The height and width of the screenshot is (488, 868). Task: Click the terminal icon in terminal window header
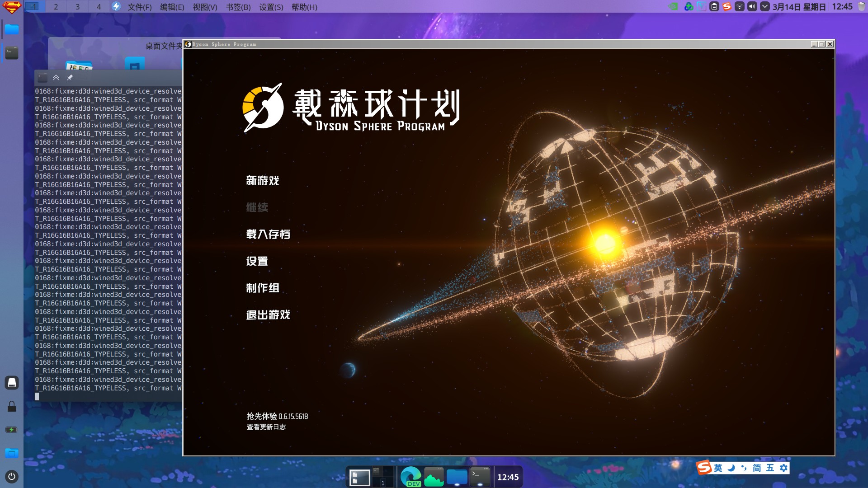[42, 78]
